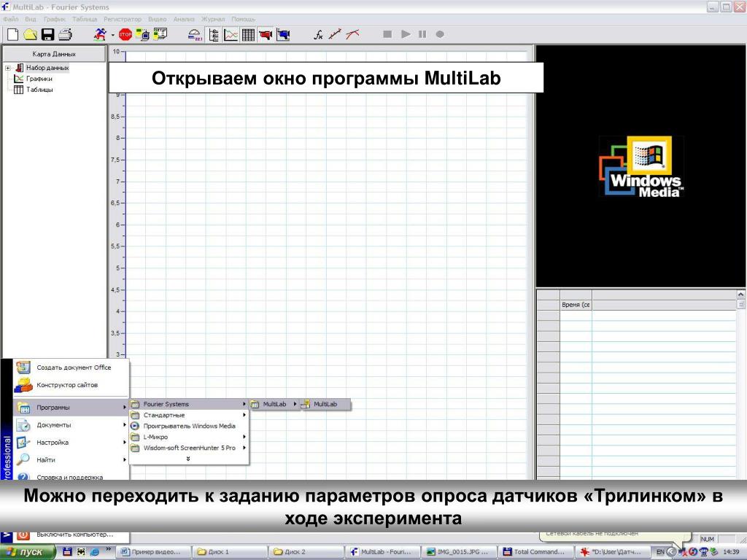Open file via yellow folder icon
The image size is (747, 560).
tap(31, 34)
